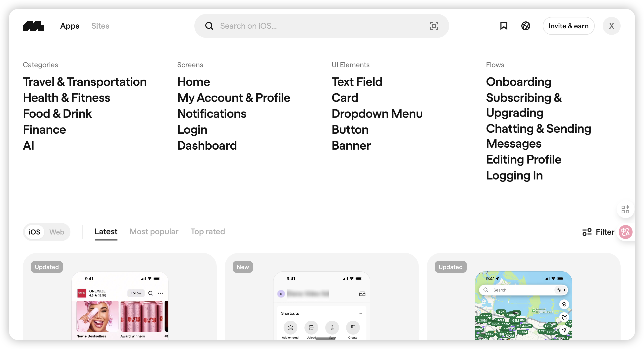Open the Finance category

44,130
